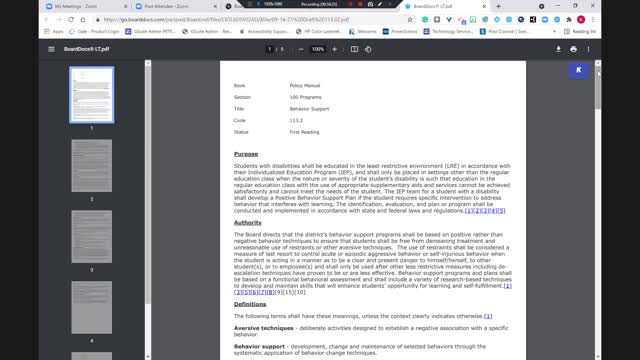Open the Chrome profile avatar
The width and height of the screenshot is (640, 360).
click(581, 20)
